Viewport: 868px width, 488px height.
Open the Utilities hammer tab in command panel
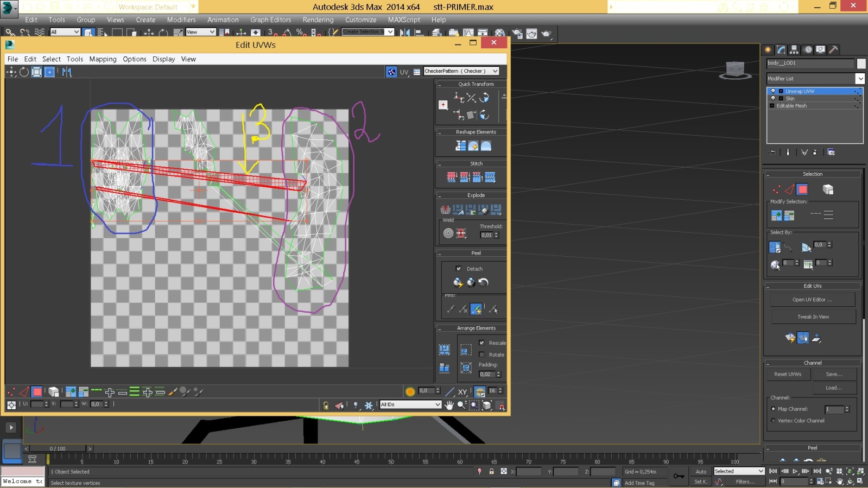(x=833, y=49)
